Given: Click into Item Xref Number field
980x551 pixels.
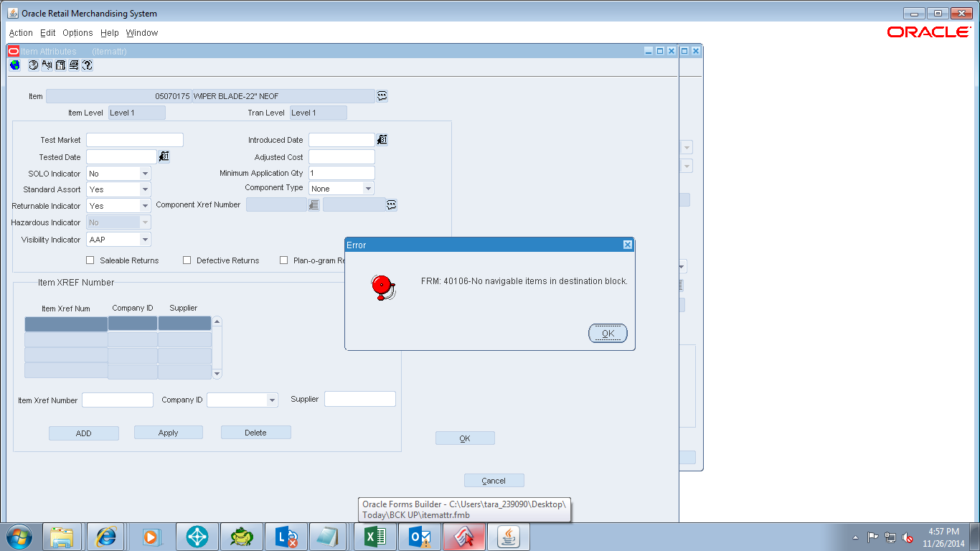Looking at the screenshot, I should pos(118,400).
